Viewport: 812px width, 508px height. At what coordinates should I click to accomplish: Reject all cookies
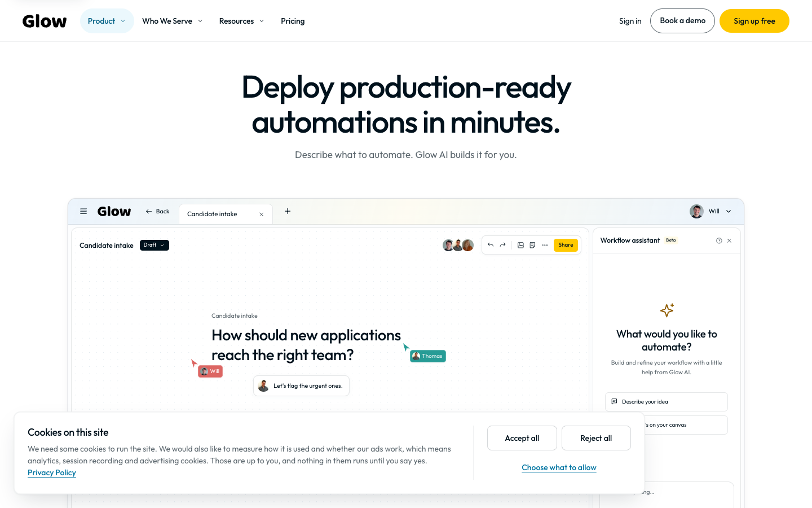click(596, 438)
